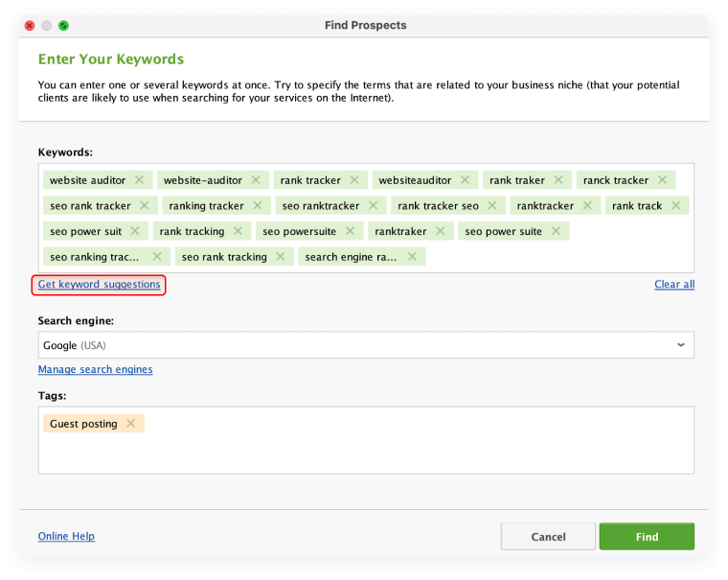Viewport: 728px width, 580px height.
Task: Remove the 'website auditor' keyword tag
Action: (x=139, y=179)
